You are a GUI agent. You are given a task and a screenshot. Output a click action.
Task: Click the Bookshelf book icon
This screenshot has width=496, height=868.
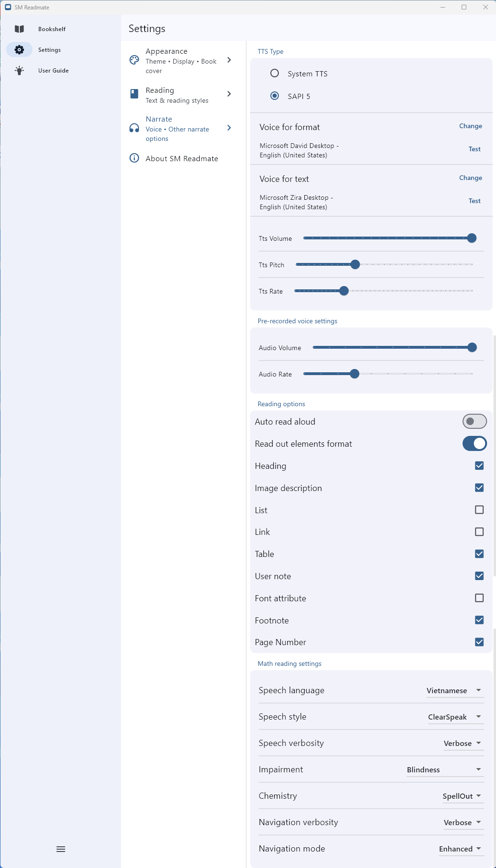pos(19,29)
